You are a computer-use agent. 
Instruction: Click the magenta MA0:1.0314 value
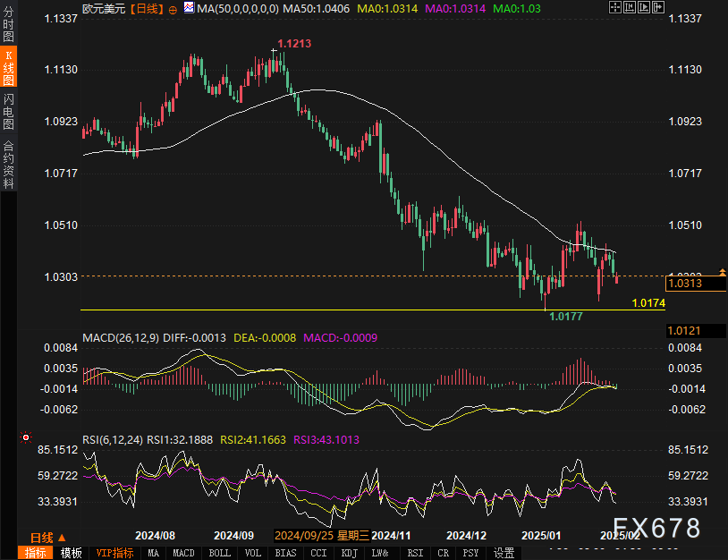[455, 8]
